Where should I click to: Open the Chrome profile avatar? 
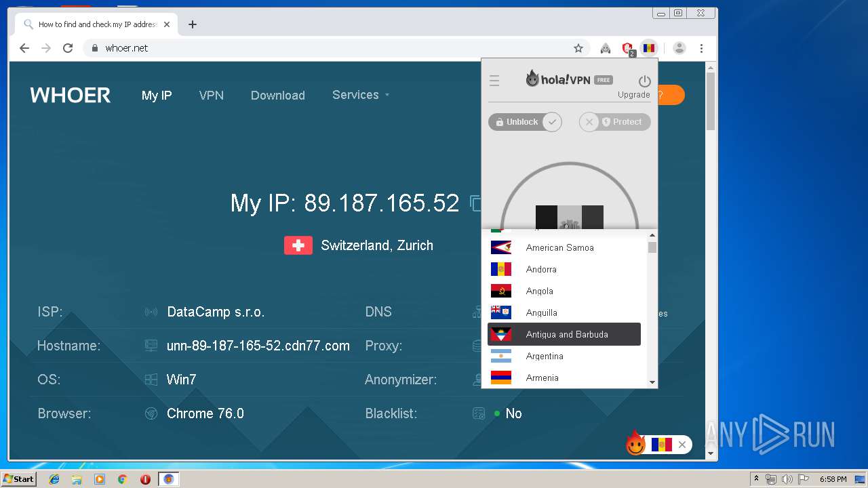tap(679, 48)
